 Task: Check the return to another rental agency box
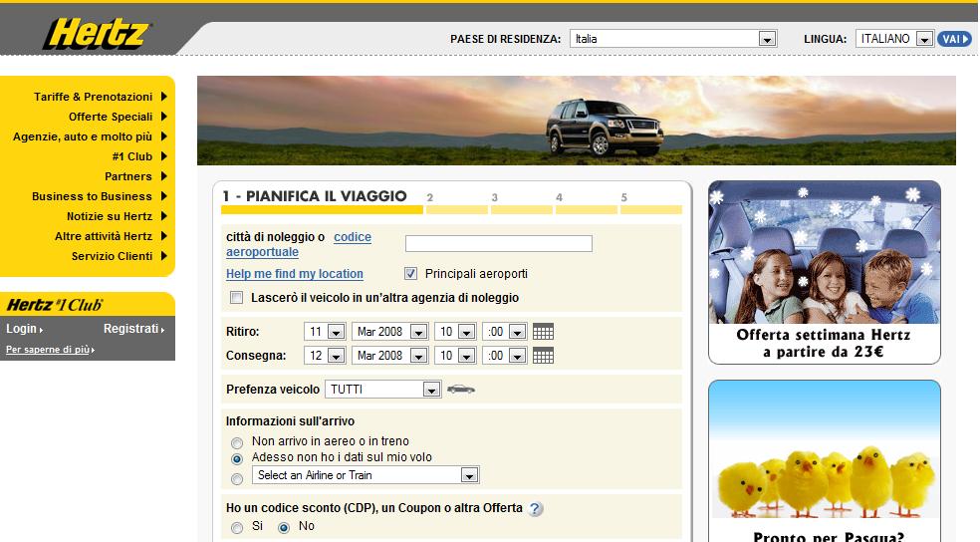click(x=236, y=298)
